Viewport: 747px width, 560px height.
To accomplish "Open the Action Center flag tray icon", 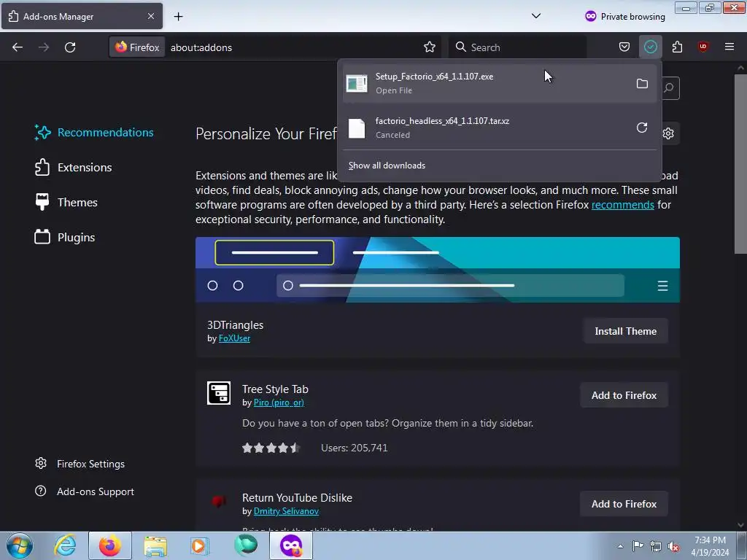I will (x=638, y=545).
